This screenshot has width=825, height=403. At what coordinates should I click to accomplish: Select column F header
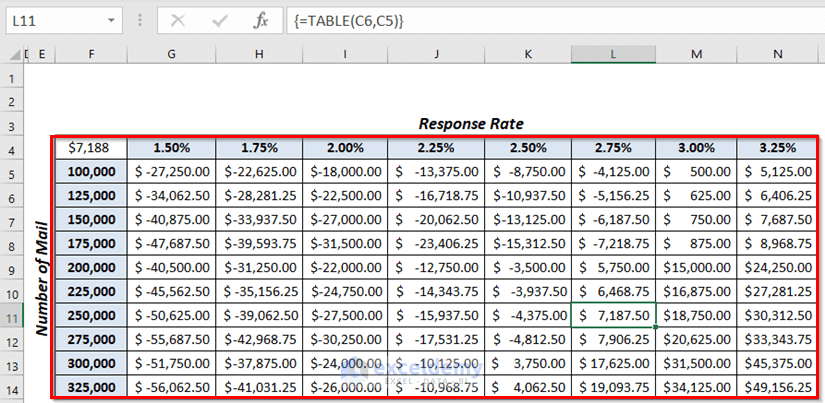[x=92, y=54]
